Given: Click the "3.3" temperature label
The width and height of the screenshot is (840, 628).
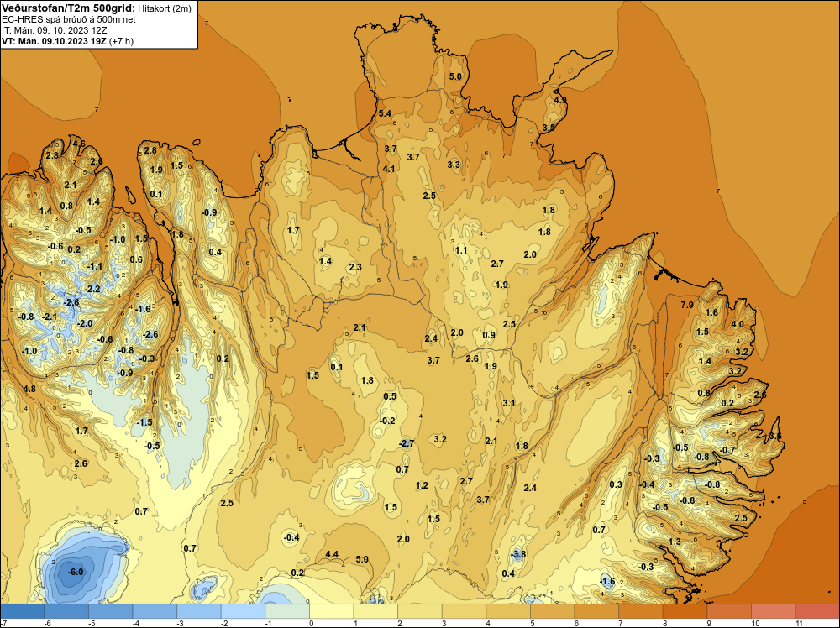Looking at the screenshot, I should click(x=454, y=165).
